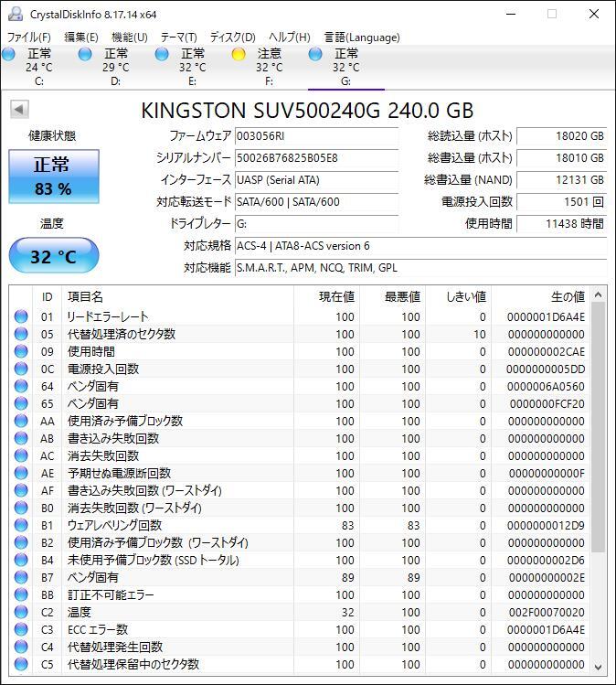Select drive D: status tab at 29 °C
Screen dimensions: 616x685
point(116,67)
